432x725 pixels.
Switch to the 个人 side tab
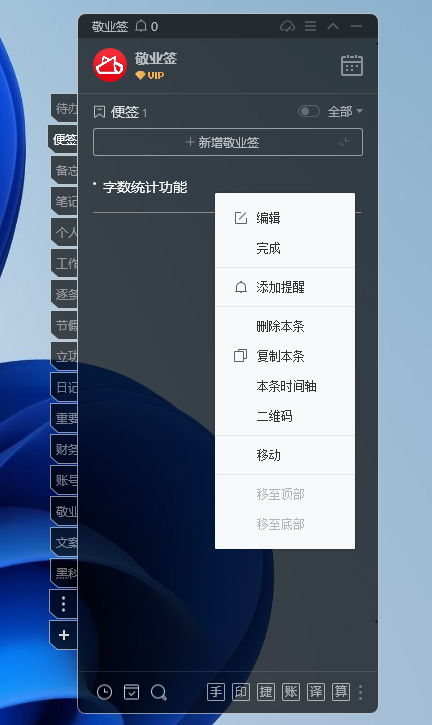point(64,232)
